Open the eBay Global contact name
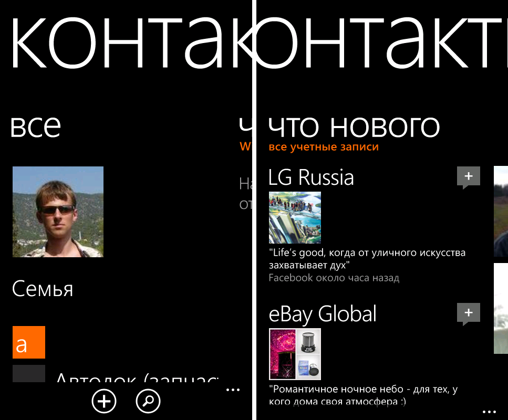Image resolution: width=508 pixels, height=420 pixels. [323, 314]
